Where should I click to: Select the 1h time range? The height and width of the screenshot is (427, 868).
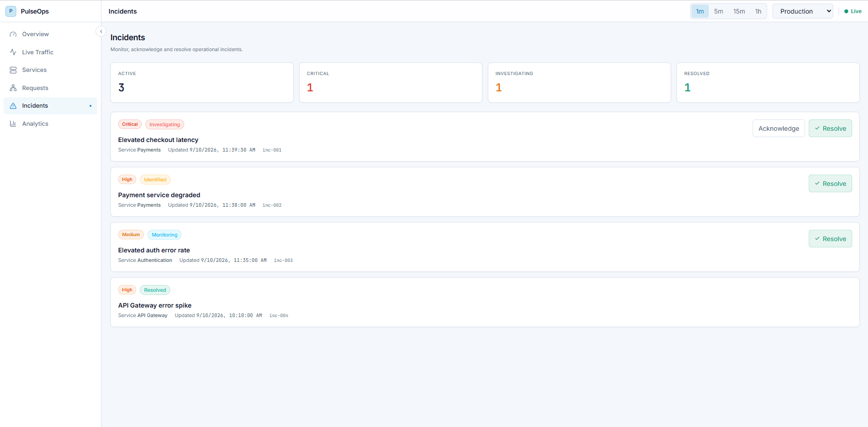tap(758, 11)
